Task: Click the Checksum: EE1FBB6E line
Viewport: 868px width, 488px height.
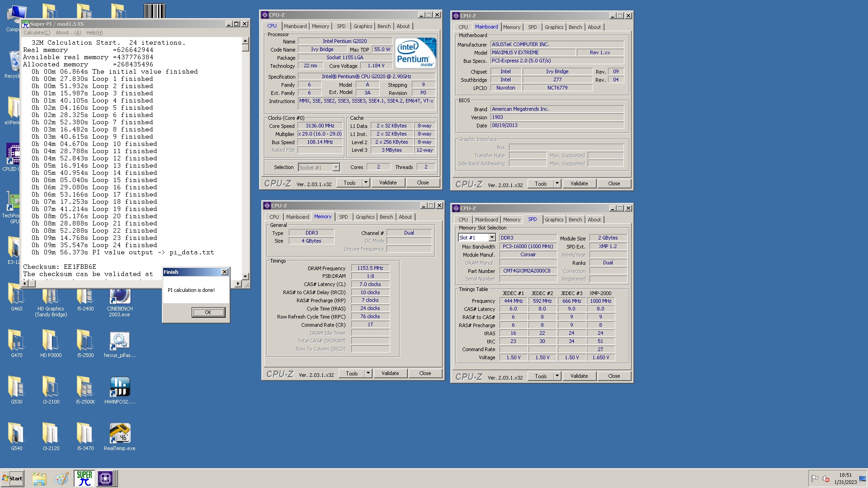Action: (x=60, y=267)
